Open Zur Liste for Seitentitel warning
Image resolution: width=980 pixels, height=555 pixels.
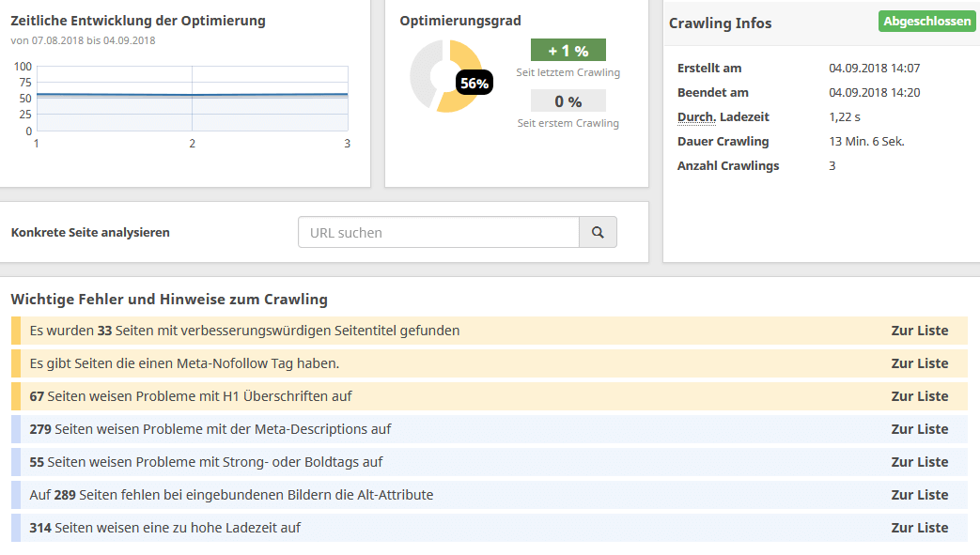[919, 331]
